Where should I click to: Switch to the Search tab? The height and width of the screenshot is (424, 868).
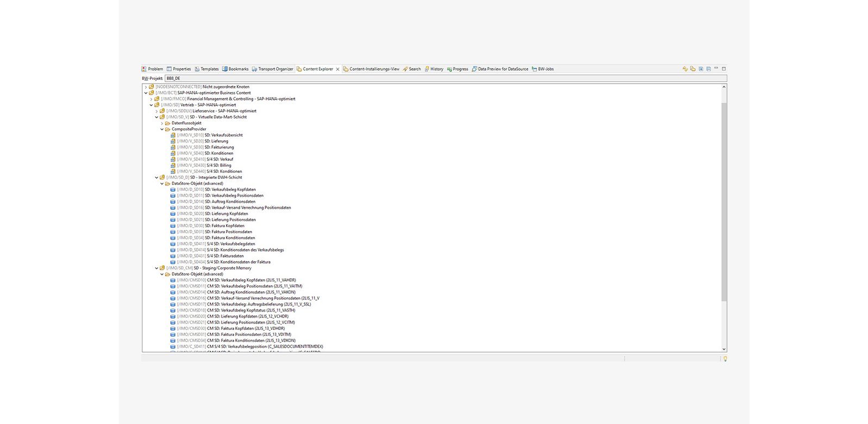412,69
